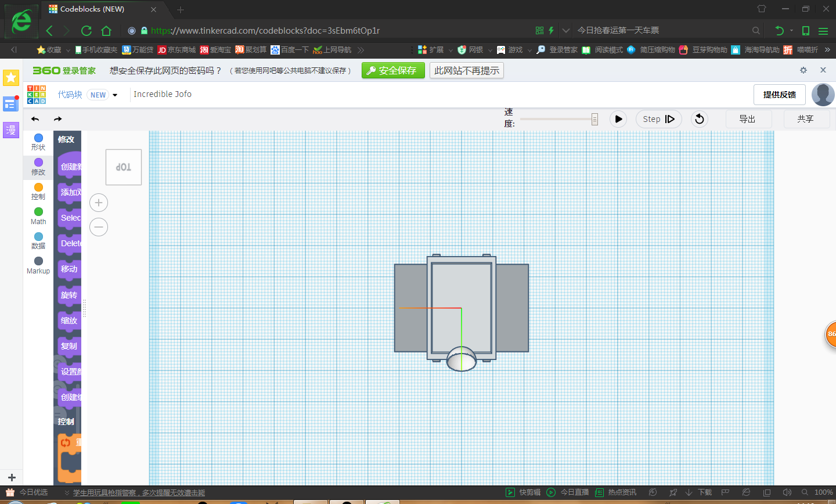
Task: Click the Reset simulation icon
Action: tap(700, 119)
